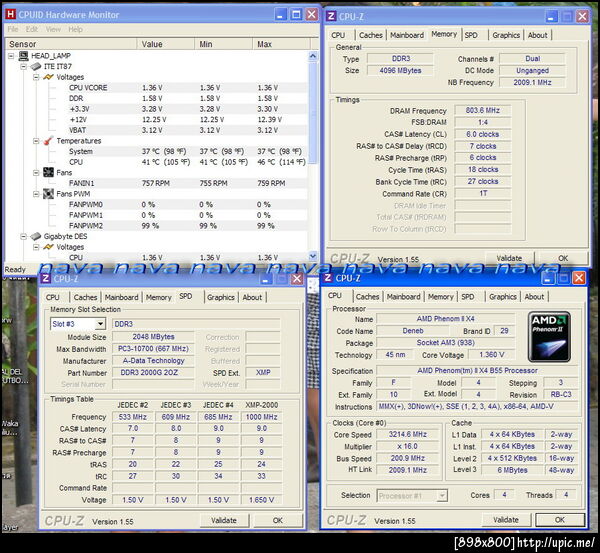Click scroll down arrow in Hardware Monitor
Viewport: 600px width, 553px height.
(313, 256)
